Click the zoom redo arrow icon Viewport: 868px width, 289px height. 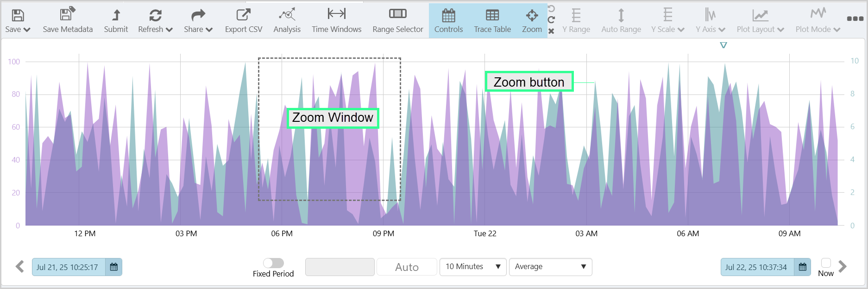(x=551, y=19)
